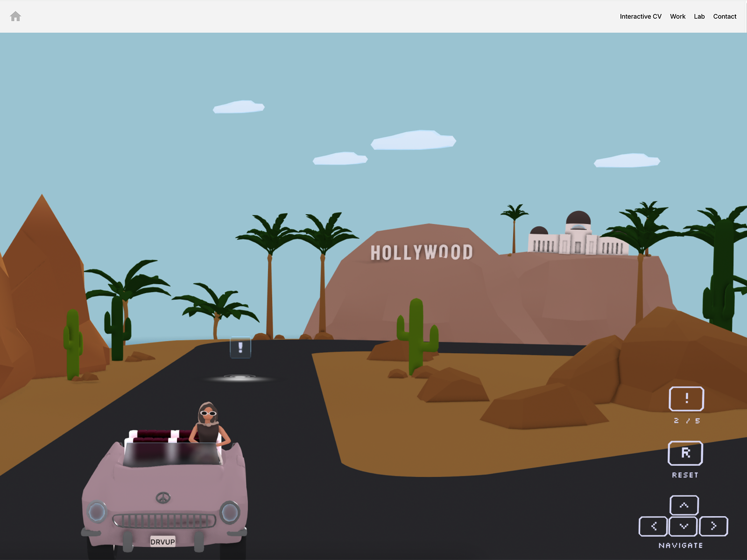This screenshot has width=747, height=560.
Task: Click the RESET label
Action: tap(685, 475)
